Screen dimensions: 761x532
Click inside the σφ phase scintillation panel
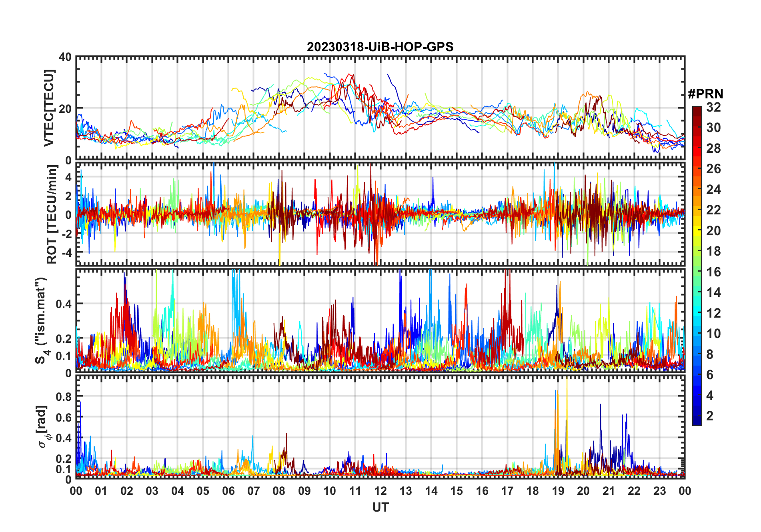[380, 427]
